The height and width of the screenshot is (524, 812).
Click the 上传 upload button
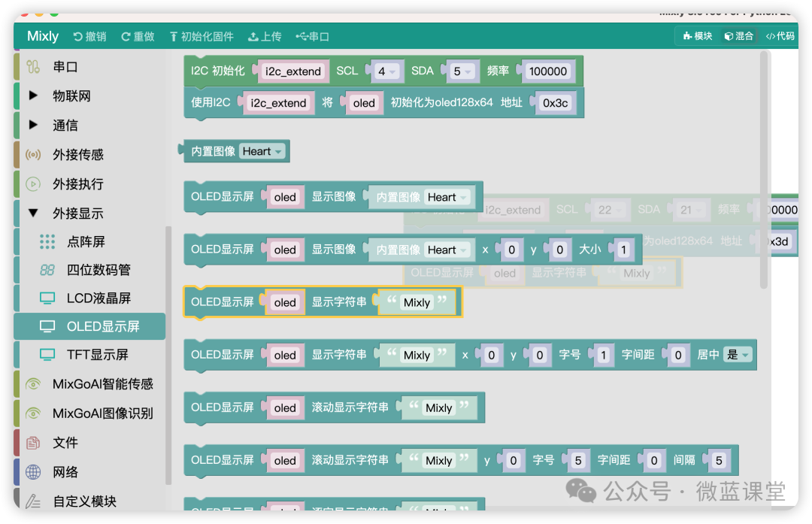(265, 36)
